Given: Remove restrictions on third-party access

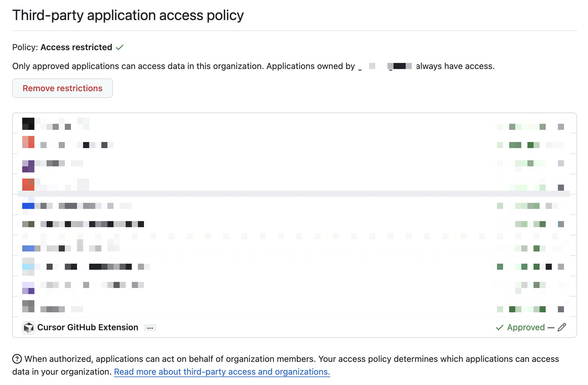Looking at the screenshot, I should [x=62, y=88].
